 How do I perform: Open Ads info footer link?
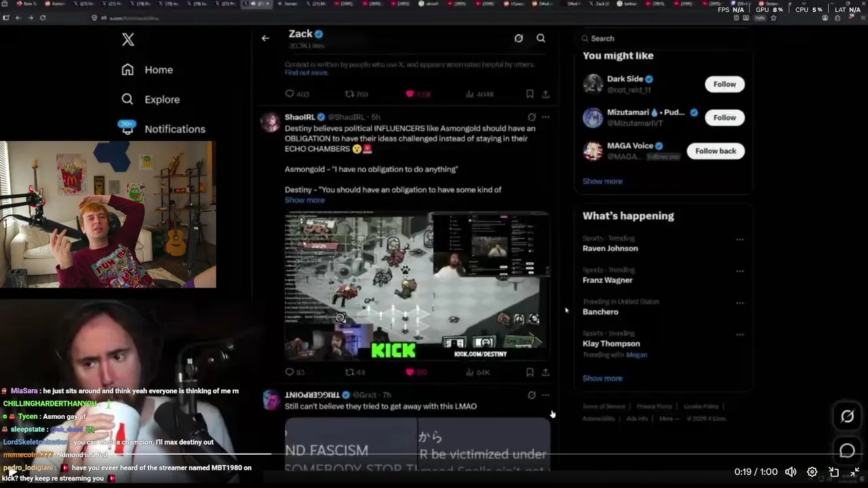coord(637,418)
